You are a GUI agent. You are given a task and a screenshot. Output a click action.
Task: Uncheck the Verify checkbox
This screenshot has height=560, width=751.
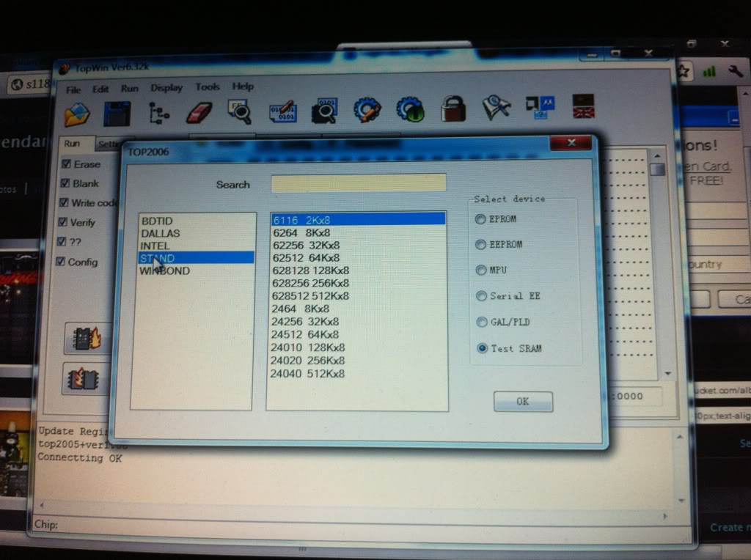(x=67, y=222)
